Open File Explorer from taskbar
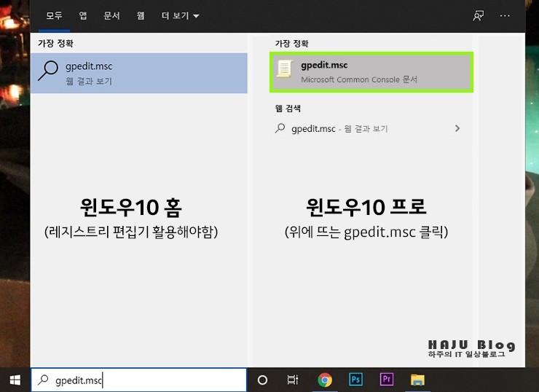 (x=417, y=380)
